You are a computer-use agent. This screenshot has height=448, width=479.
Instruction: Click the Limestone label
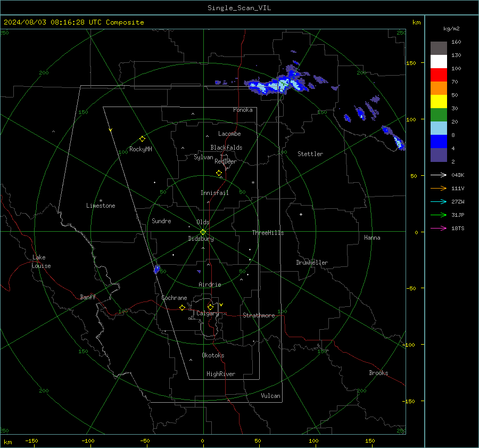[101, 206]
